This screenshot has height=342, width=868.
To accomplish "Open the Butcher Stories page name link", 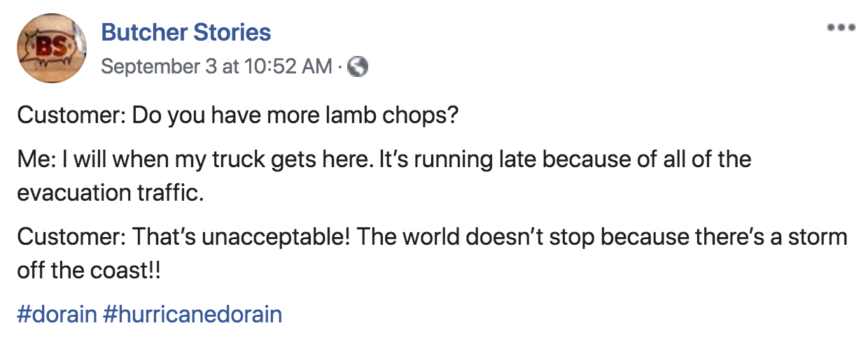I will coord(185,32).
